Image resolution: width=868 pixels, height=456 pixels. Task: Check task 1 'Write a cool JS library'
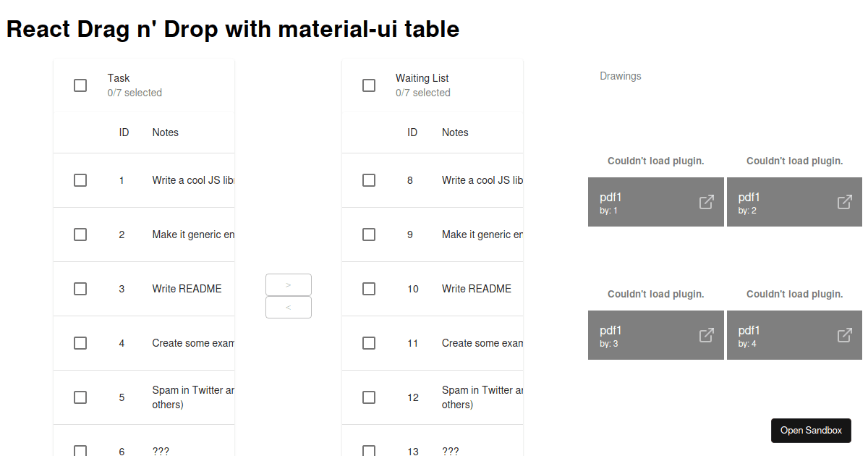pos(80,180)
